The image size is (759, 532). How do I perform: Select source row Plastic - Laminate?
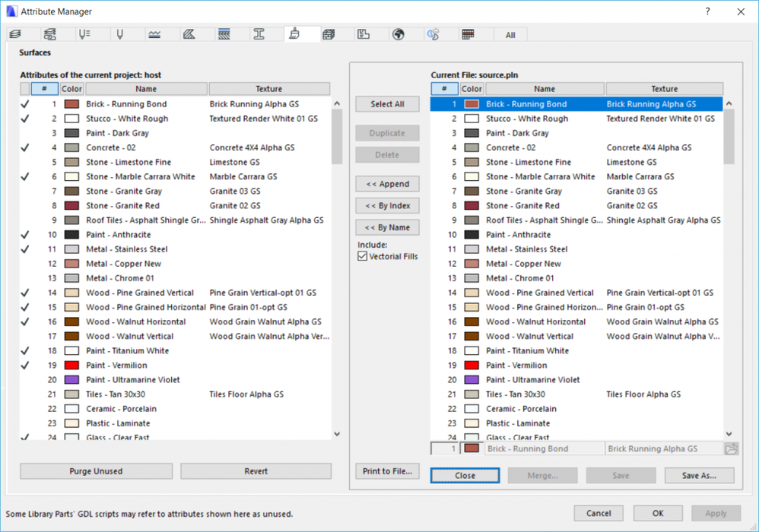pyautogui.click(x=576, y=423)
